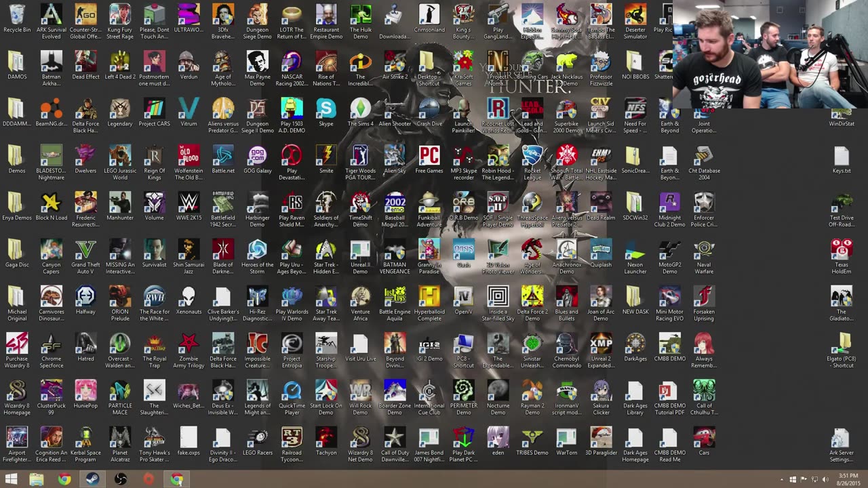Open the Keys.txt file
The image size is (868, 488).
[842, 159]
